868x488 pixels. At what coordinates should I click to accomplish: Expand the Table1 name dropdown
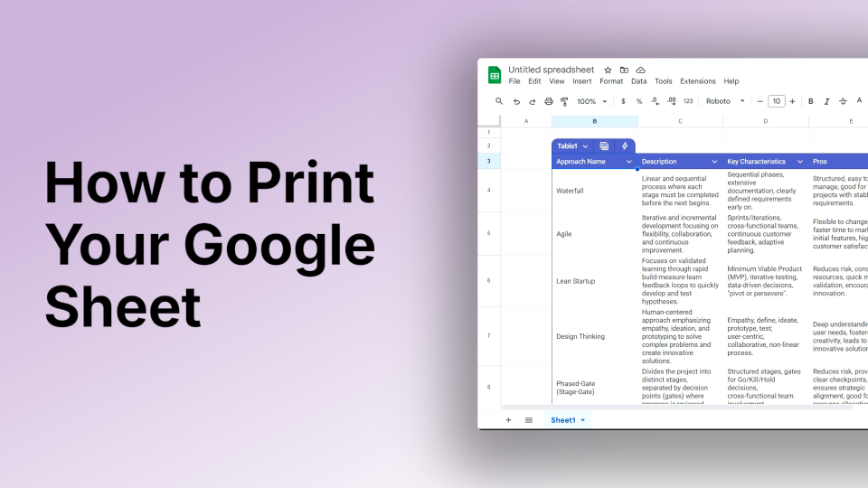(585, 146)
